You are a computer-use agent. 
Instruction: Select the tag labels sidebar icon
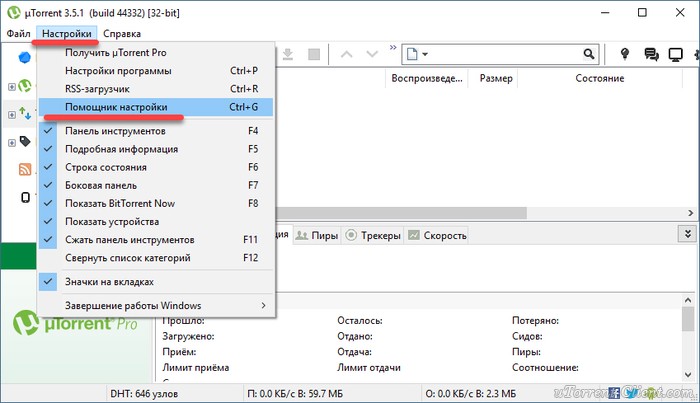tap(25, 141)
